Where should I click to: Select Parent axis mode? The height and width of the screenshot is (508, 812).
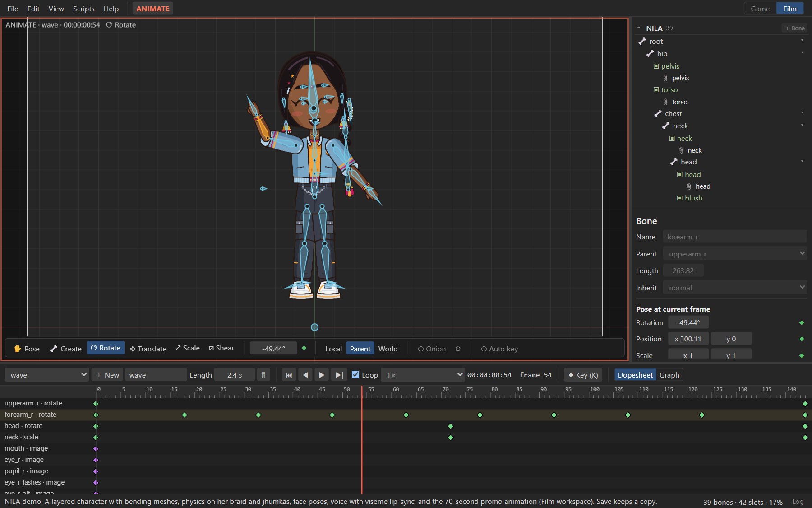pyautogui.click(x=360, y=349)
